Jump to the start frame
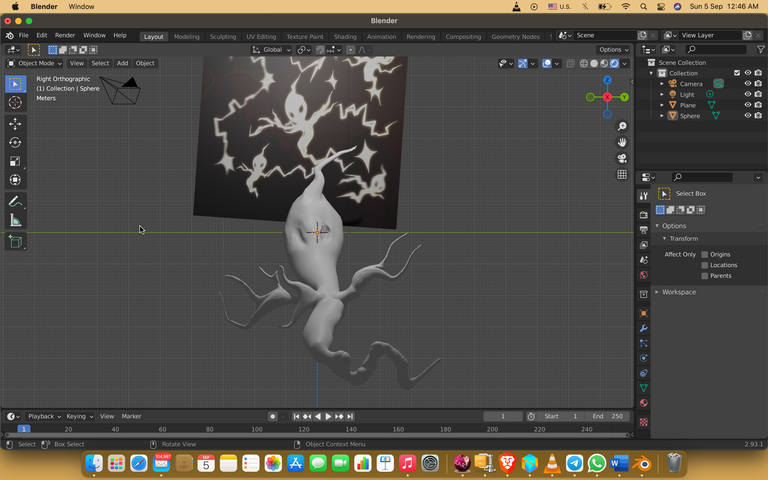This screenshot has height=480, width=768. click(296, 416)
